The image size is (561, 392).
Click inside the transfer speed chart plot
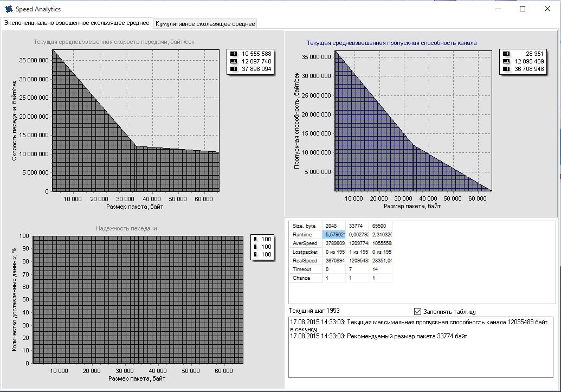pos(136,120)
